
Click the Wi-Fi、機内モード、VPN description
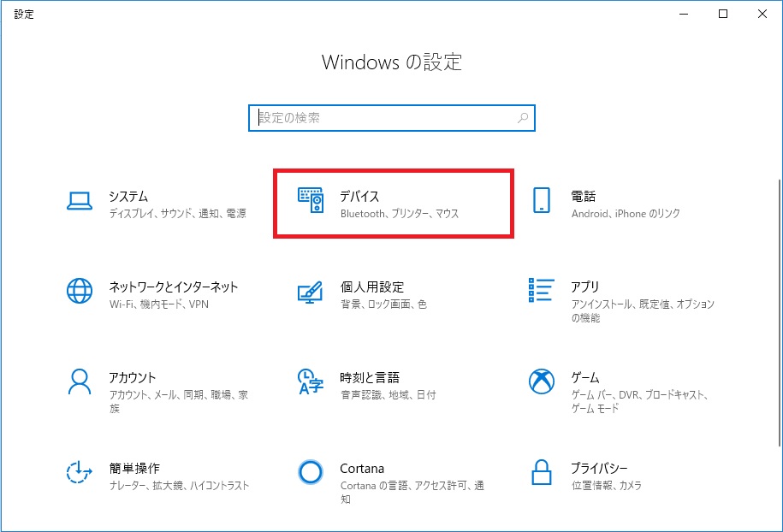[159, 304]
